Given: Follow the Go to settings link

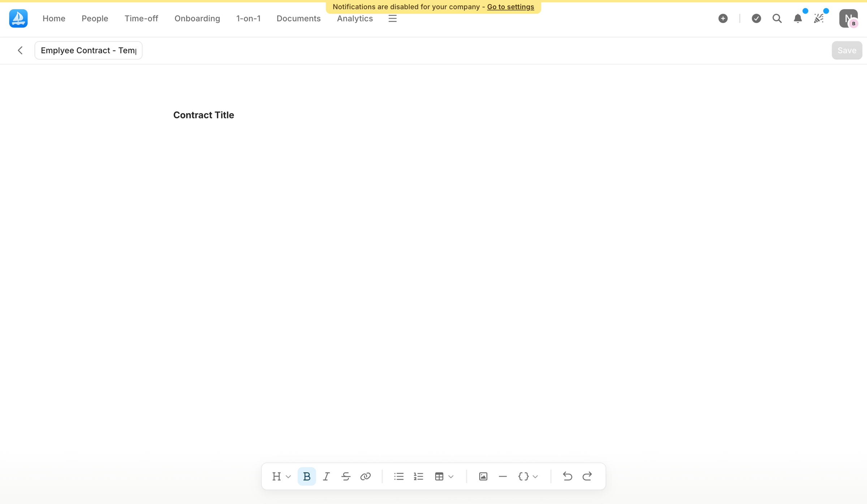Looking at the screenshot, I should 510,7.
